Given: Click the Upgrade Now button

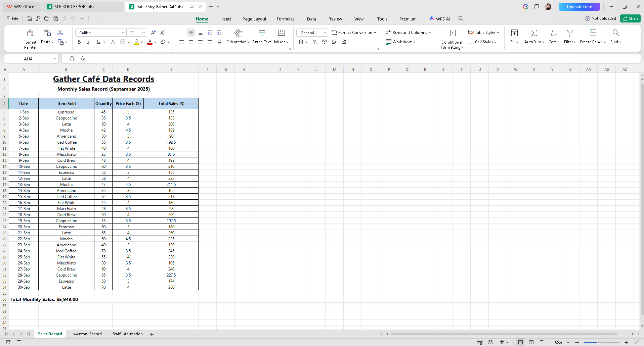Looking at the screenshot, I should (579, 7).
